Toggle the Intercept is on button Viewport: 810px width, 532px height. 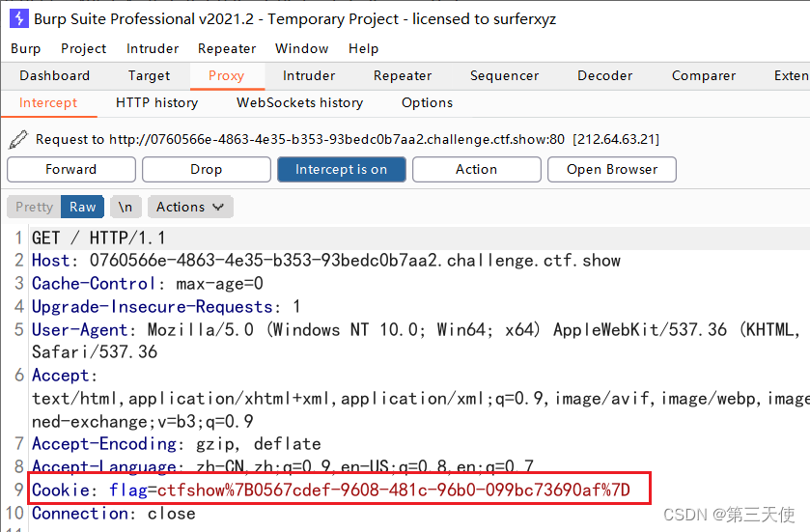[x=342, y=169]
